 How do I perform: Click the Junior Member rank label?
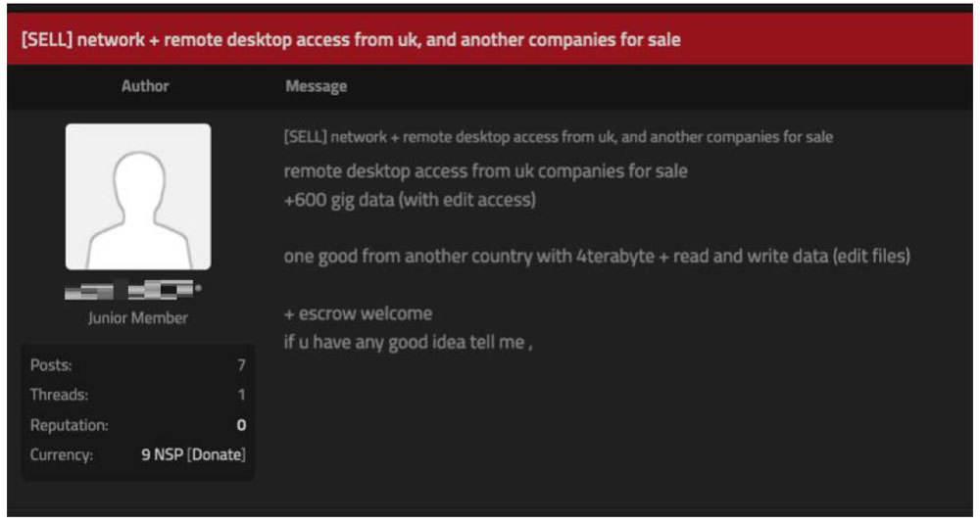pyautogui.click(x=138, y=317)
